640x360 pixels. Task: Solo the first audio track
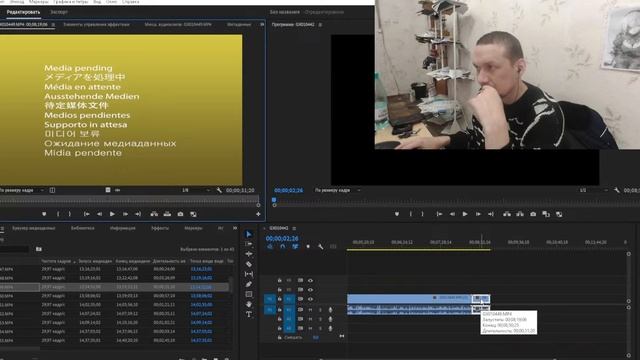(320, 310)
